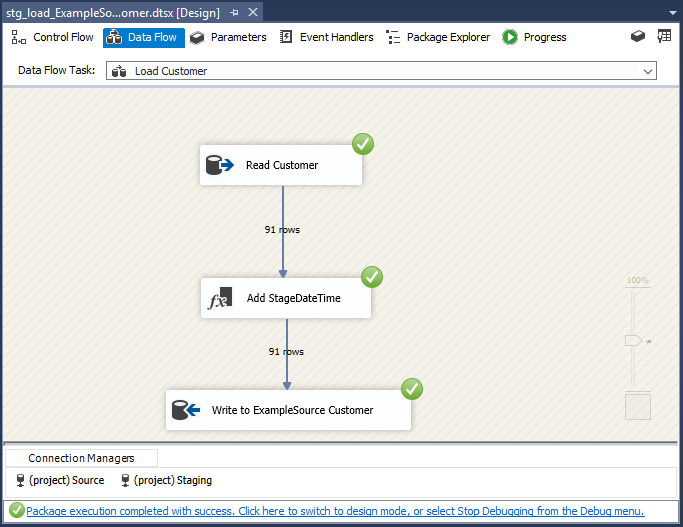The image size is (683, 527).
Task: Click the database destination icon of Write to ExampleSource
Action: point(186,410)
